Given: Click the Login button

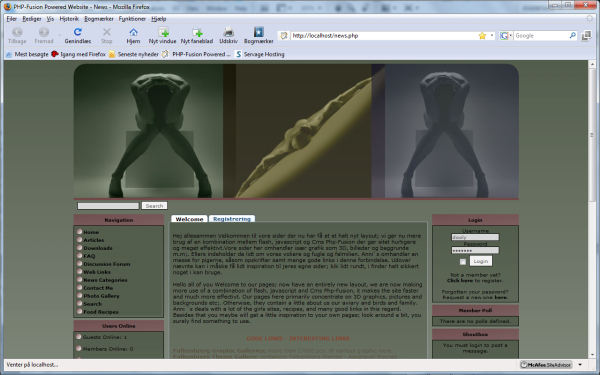Looking at the screenshot, I should click(x=481, y=261).
